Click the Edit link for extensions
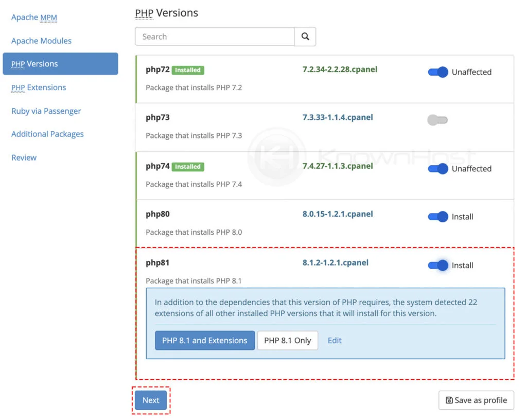The image size is (527, 420). (x=335, y=340)
